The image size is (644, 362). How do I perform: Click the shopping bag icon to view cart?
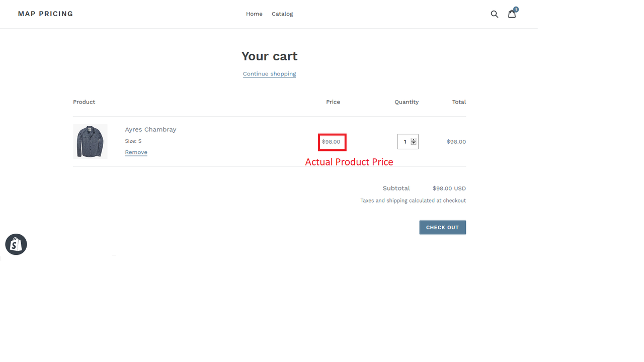point(512,14)
